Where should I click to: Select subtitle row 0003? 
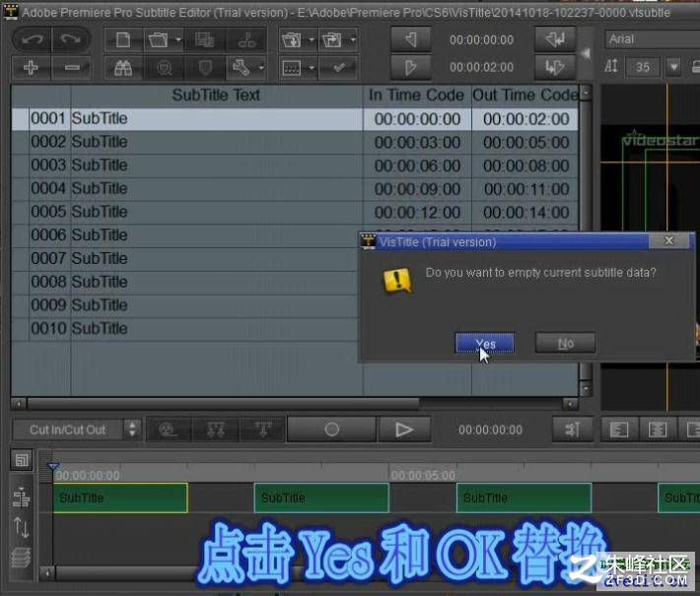click(x=295, y=166)
